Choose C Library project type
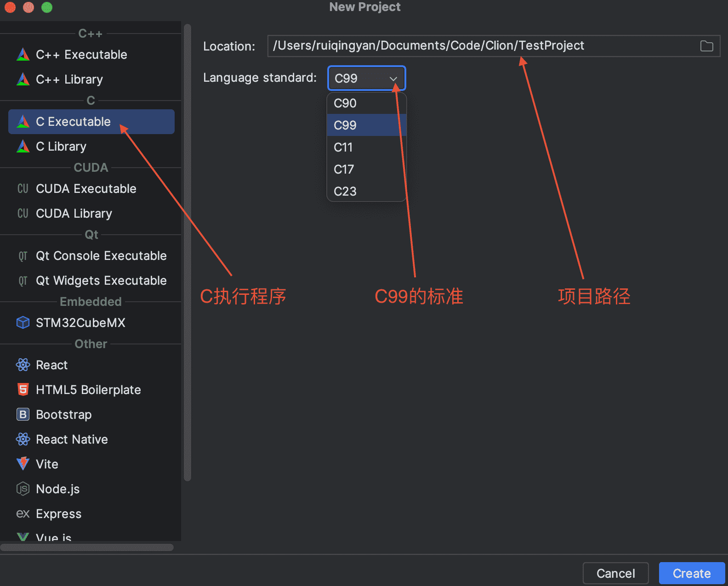 pos(91,146)
